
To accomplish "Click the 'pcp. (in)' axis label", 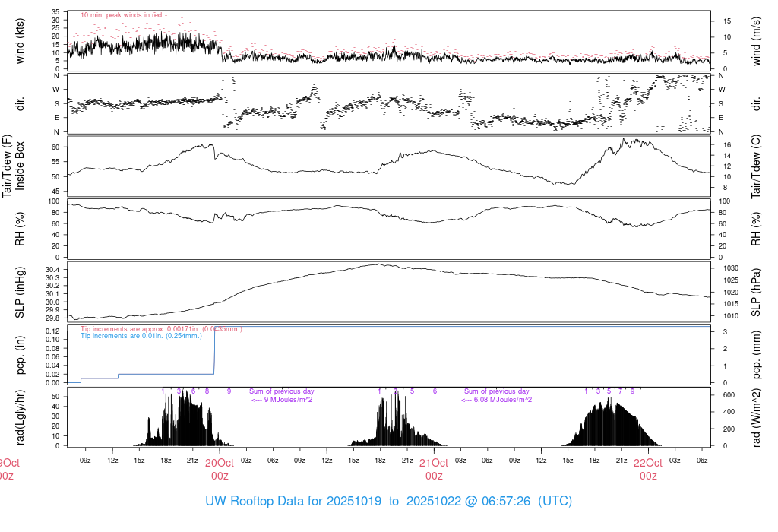I will pos(20,355).
